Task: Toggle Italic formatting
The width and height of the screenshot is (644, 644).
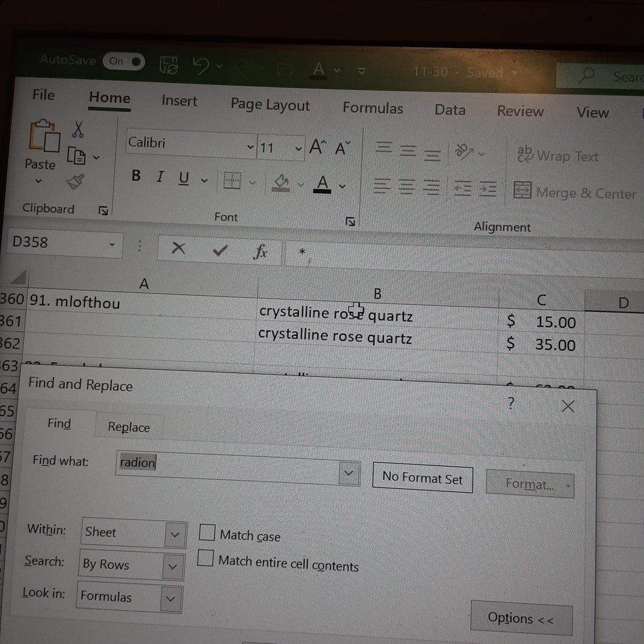Action: point(160,177)
